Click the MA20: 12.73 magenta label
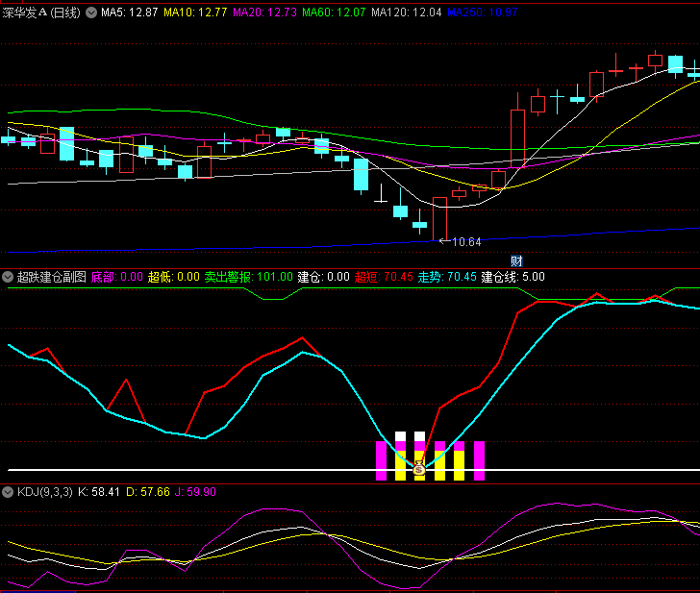Image resolution: width=700 pixels, height=593 pixels. (264, 12)
